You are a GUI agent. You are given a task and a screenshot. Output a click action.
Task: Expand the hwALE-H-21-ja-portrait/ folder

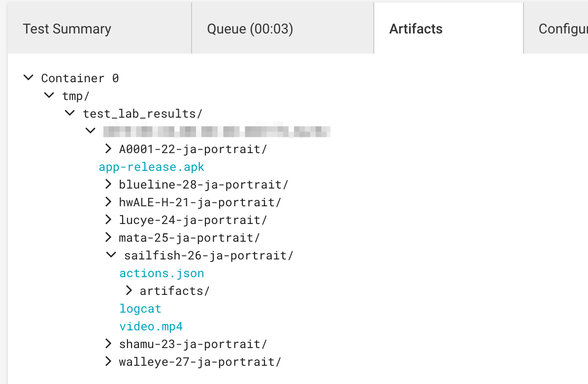point(108,201)
